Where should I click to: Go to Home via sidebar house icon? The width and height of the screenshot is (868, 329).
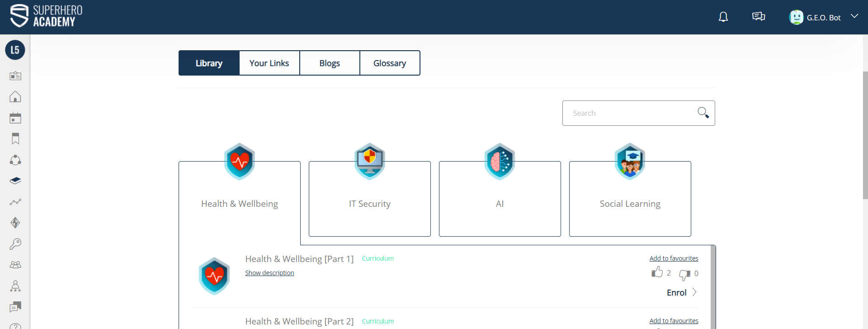pyautogui.click(x=15, y=97)
